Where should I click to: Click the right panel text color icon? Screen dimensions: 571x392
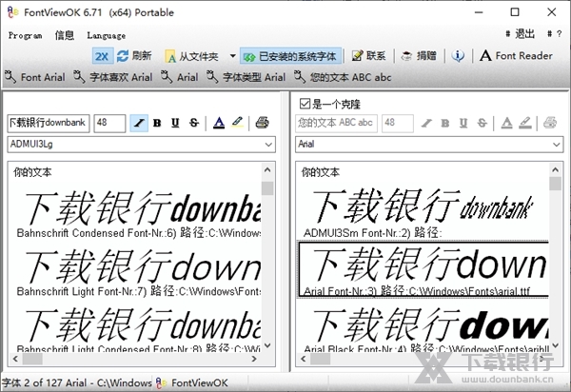point(507,123)
